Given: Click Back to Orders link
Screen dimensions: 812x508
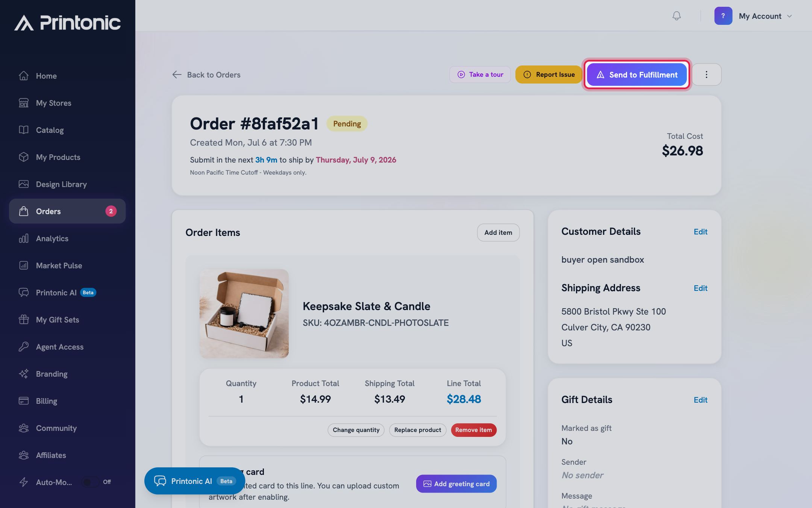Looking at the screenshot, I should 206,75.
